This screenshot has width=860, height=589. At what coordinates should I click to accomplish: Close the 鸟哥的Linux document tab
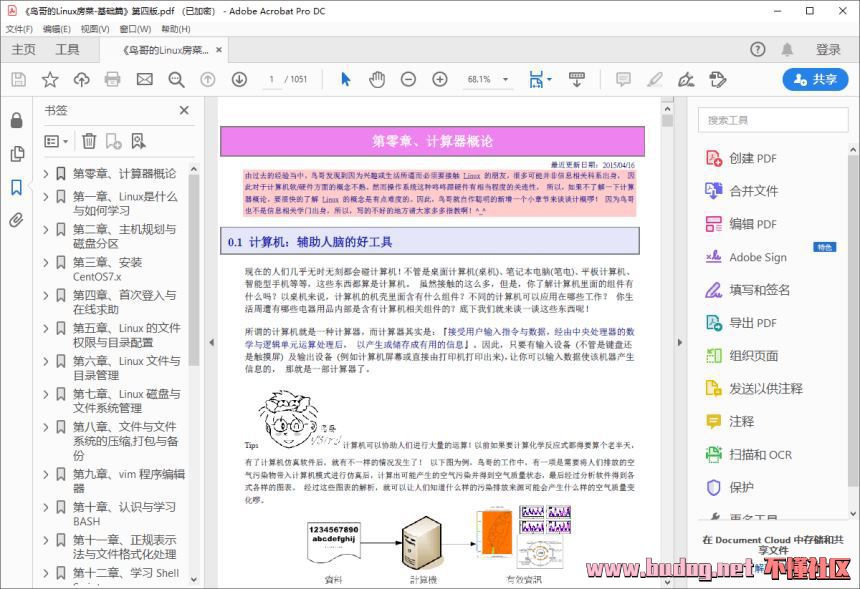click(219, 50)
